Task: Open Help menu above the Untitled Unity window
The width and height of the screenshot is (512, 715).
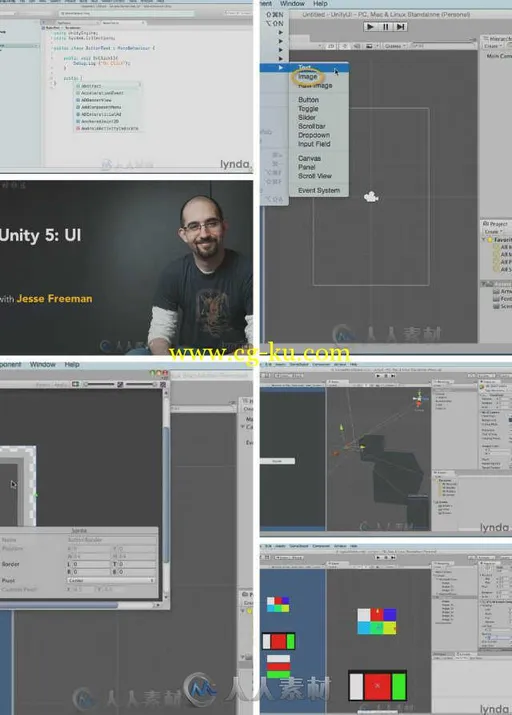Action: [320, 4]
